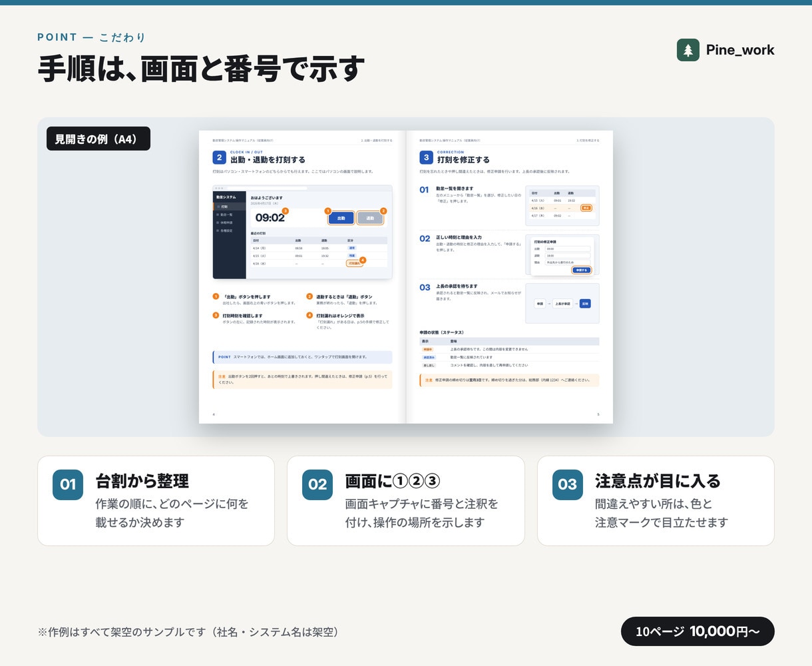Click the 通常 tag in 区分 column
Viewport: 812px width, 666px height.
(352, 247)
